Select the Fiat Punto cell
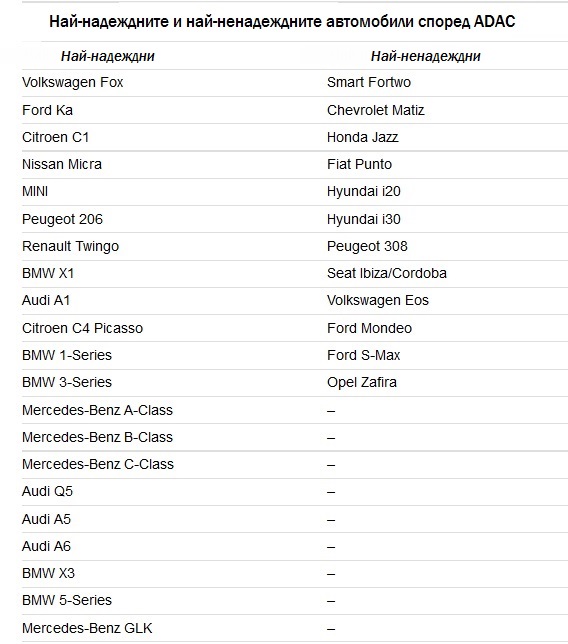The image size is (568, 644). 359,164
